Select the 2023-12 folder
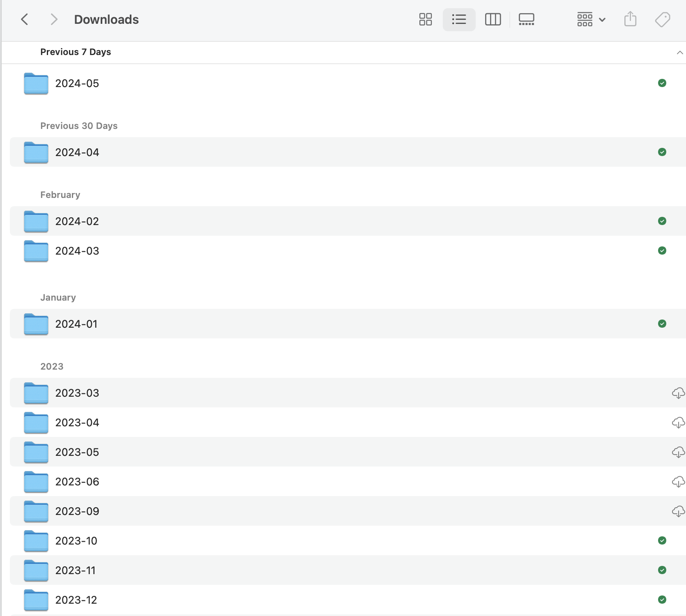This screenshot has height=616, width=686. [x=76, y=600]
